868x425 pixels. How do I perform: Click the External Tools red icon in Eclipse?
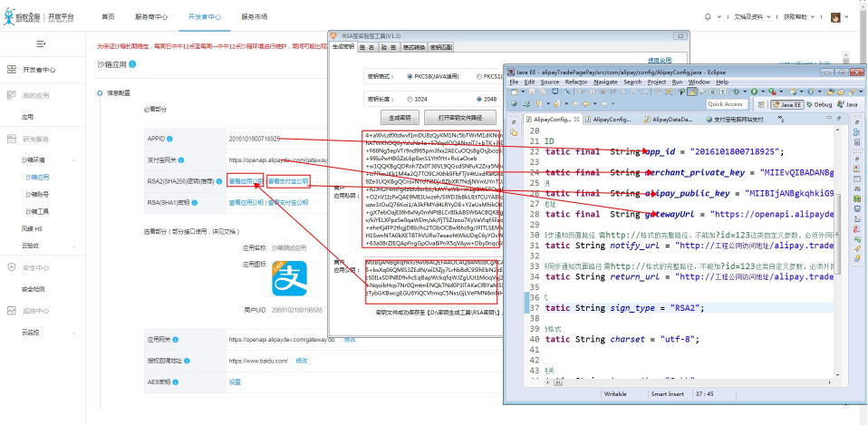(772, 92)
